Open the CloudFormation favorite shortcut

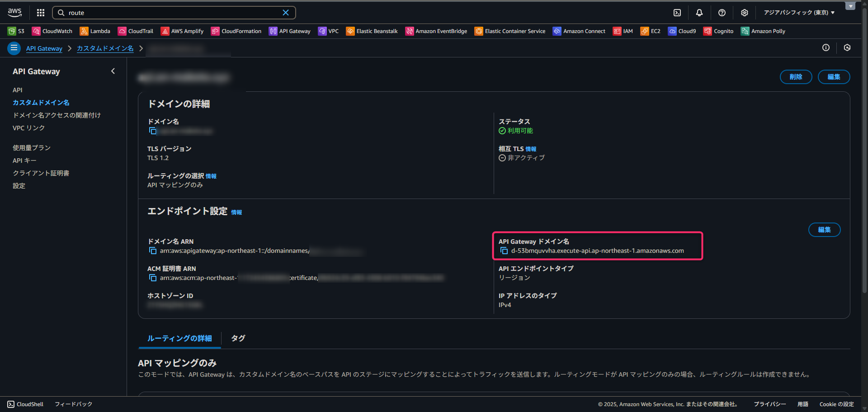point(236,31)
